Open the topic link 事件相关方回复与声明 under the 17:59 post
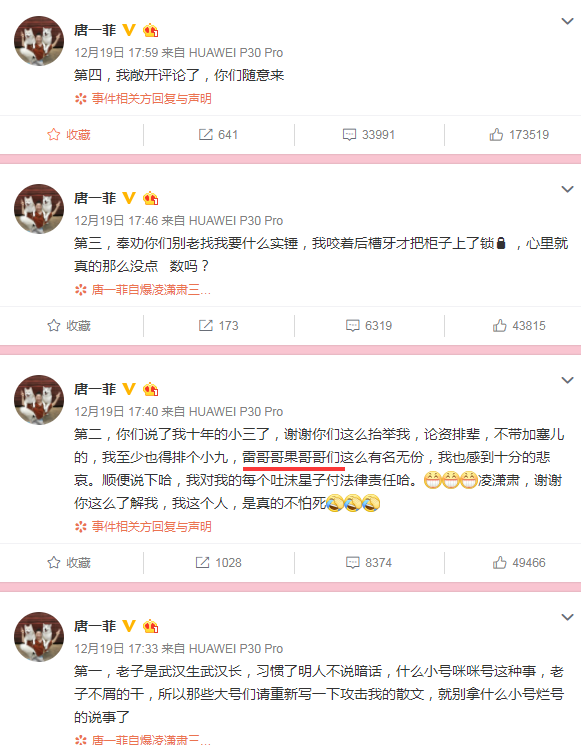Screen dimensions: 581x745 pyautogui.click(x=143, y=99)
